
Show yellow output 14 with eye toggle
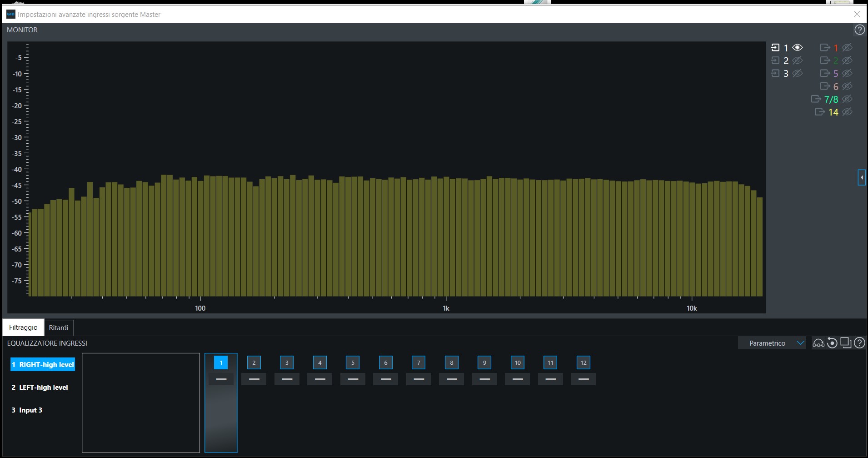pyautogui.click(x=847, y=111)
